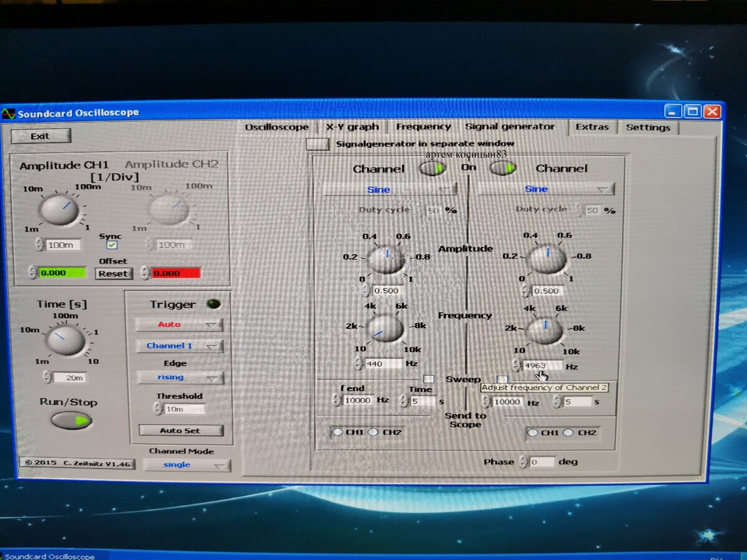
Task: Toggle the Sync checkbox
Action: tap(111, 245)
